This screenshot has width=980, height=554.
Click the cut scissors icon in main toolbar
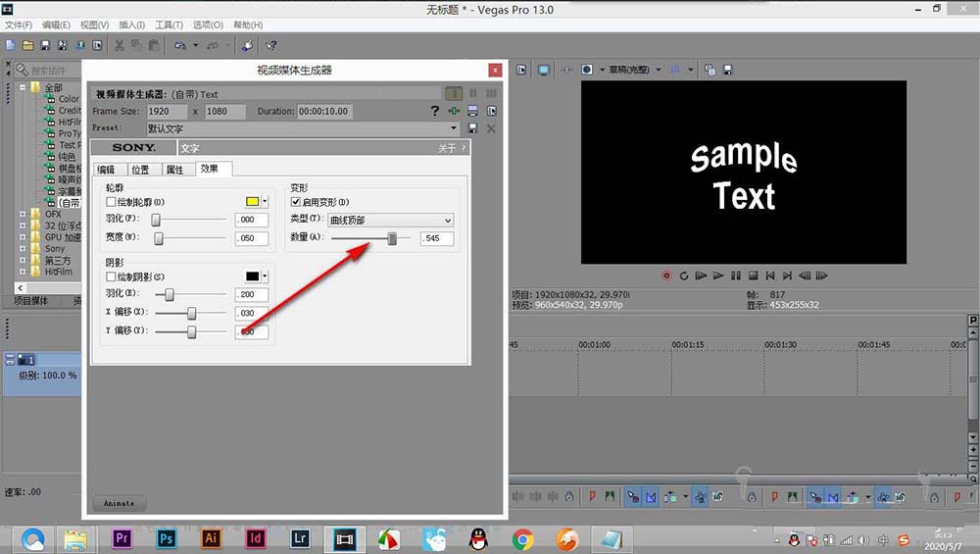pos(119,45)
